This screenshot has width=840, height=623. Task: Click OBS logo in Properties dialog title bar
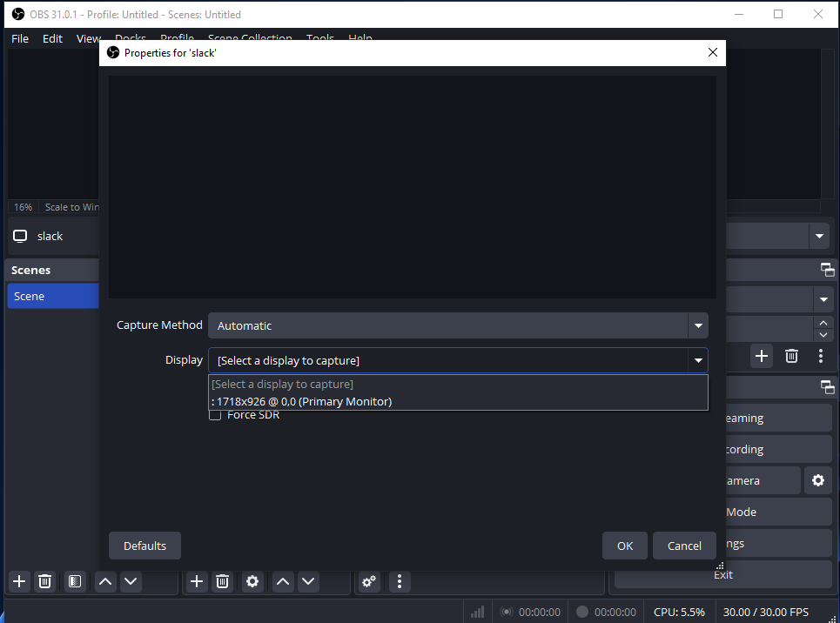click(113, 52)
